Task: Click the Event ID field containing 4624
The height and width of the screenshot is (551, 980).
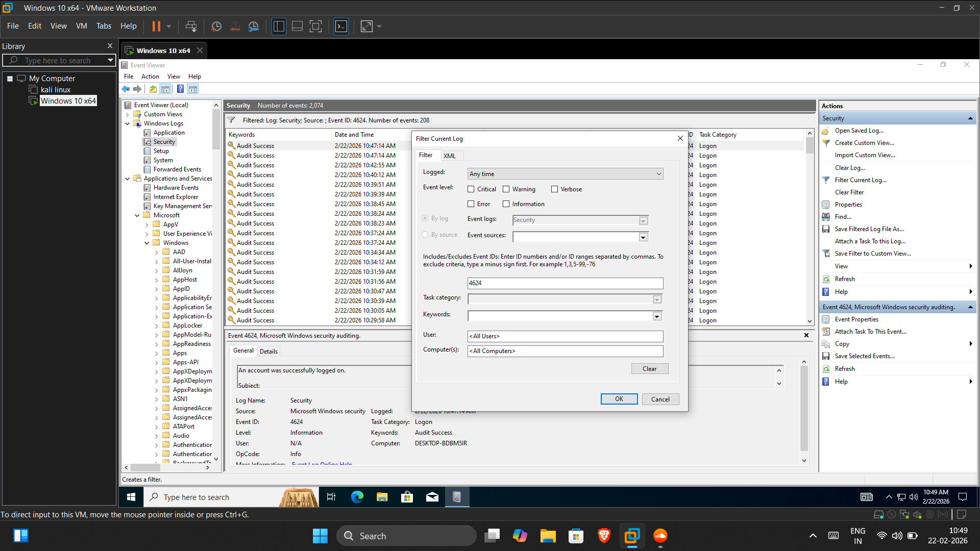Action: tap(566, 283)
